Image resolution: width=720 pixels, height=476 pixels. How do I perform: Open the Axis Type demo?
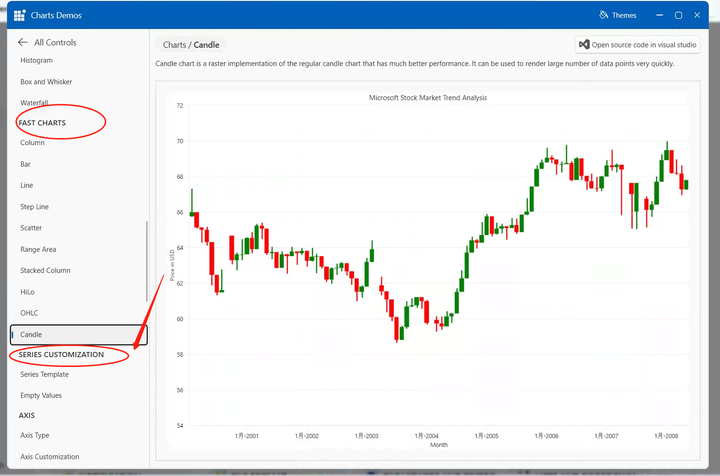[x=34, y=435]
